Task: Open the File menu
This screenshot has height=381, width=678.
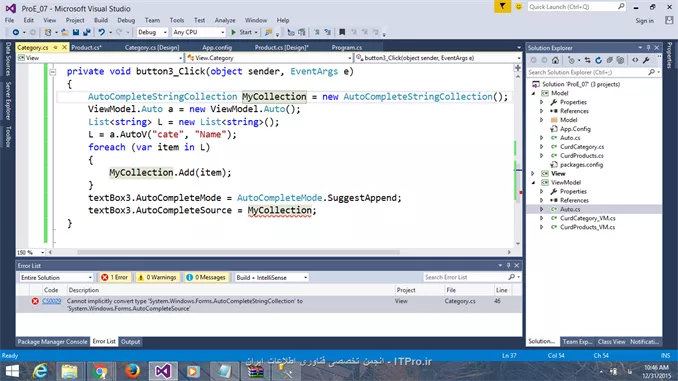Action: pos(10,20)
